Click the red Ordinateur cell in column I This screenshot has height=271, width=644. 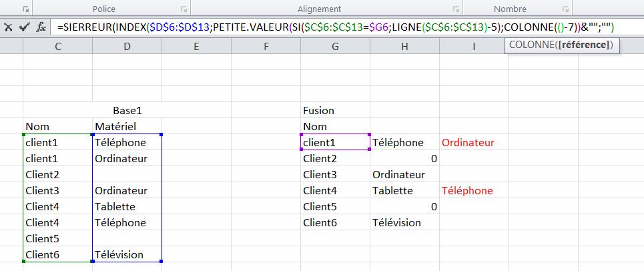[468, 142]
